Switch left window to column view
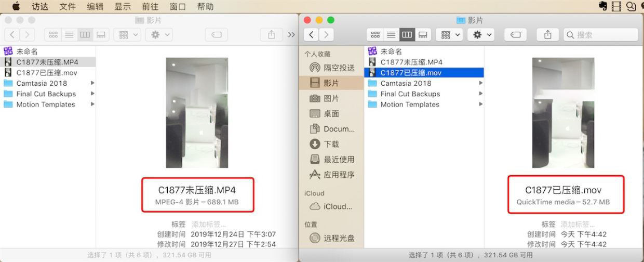Image resolution: width=644 pixels, height=262 pixels. click(84, 35)
